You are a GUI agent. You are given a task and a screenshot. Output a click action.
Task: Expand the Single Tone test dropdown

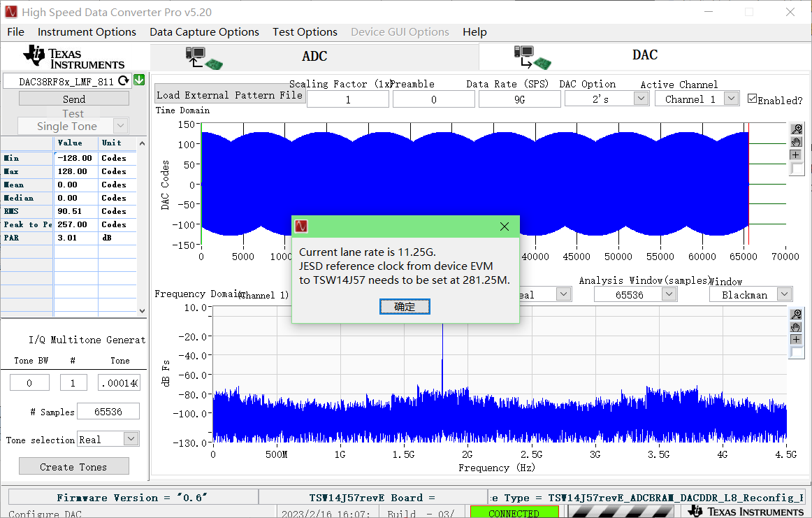[x=120, y=125]
